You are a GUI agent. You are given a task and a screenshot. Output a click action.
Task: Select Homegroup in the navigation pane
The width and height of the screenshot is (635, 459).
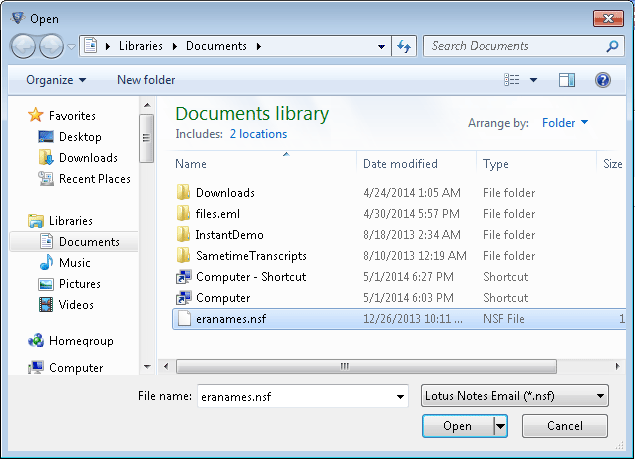(71, 341)
